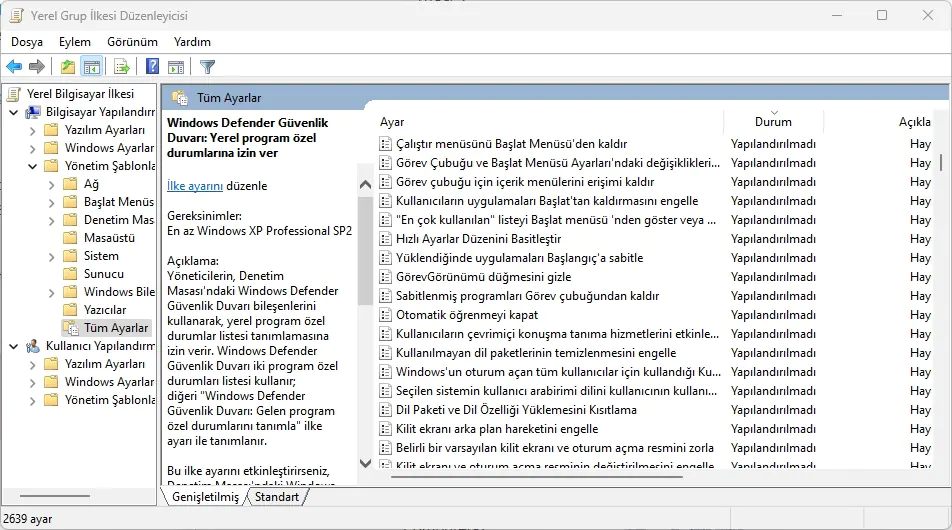The height and width of the screenshot is (530, 952).
Task: Select Dil Paketi ve Dil Özelliği Yüklemesini Kısıtlama
Action: (x=517, y=410)
